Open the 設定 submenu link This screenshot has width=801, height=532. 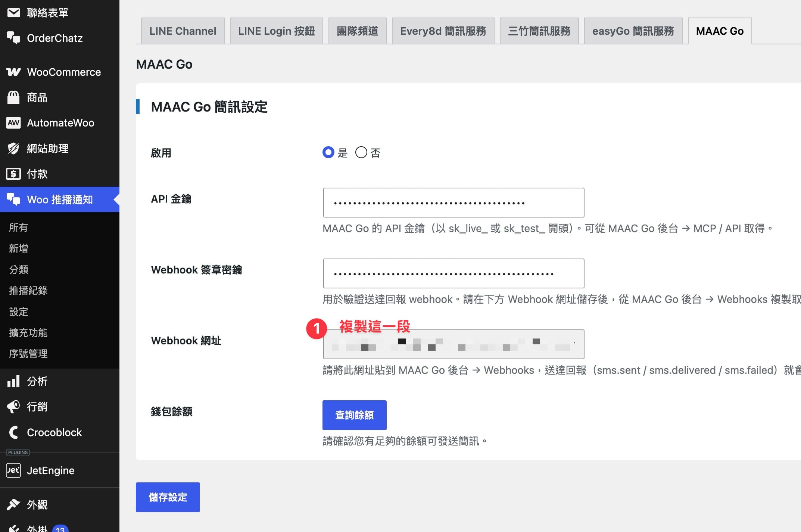(19, 312)
